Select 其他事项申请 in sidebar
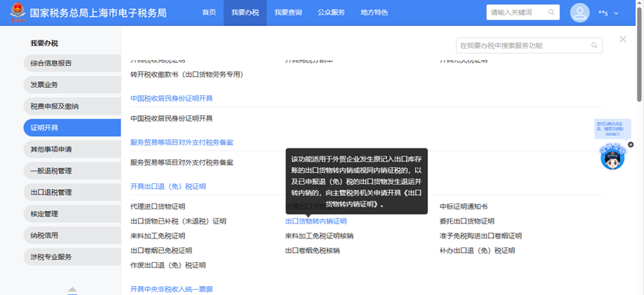This screenshot has width=644, height=295. [72, 149]
